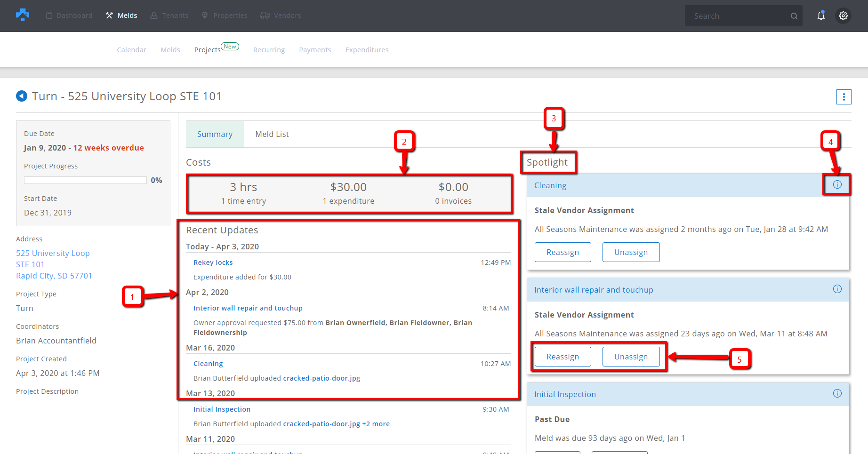
Task: Open Properties in top navigation
Action: pyautogui.click(x=225, y=16)
